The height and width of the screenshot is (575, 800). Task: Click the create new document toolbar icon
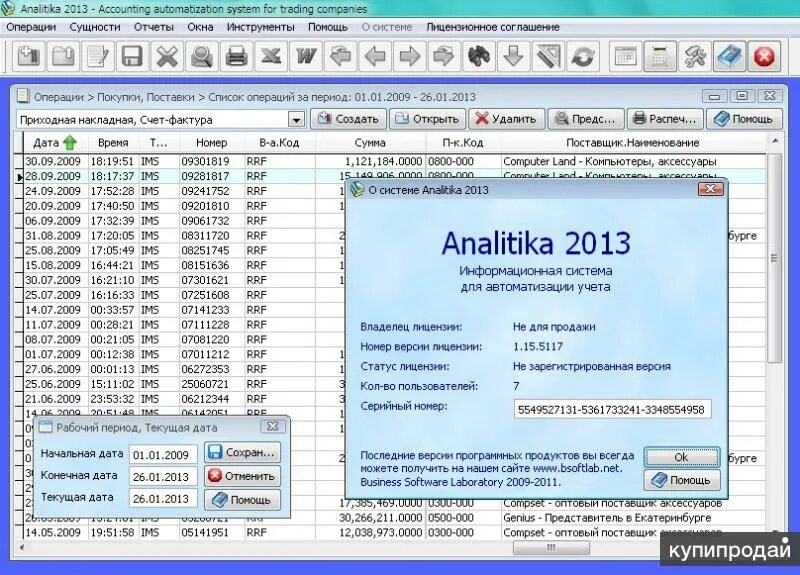click(29, 56)
